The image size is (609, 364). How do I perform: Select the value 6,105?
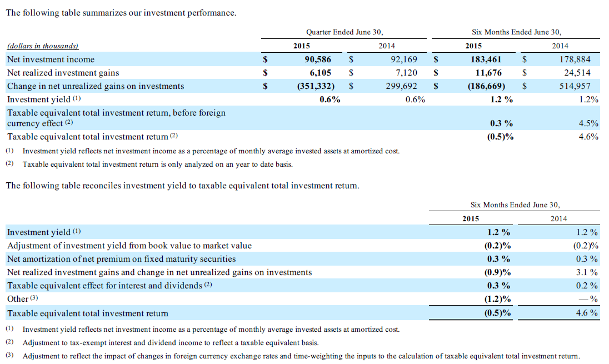(321, 73)
